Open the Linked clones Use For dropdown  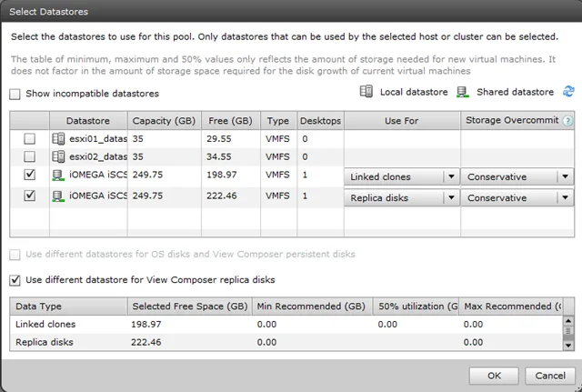402,176
